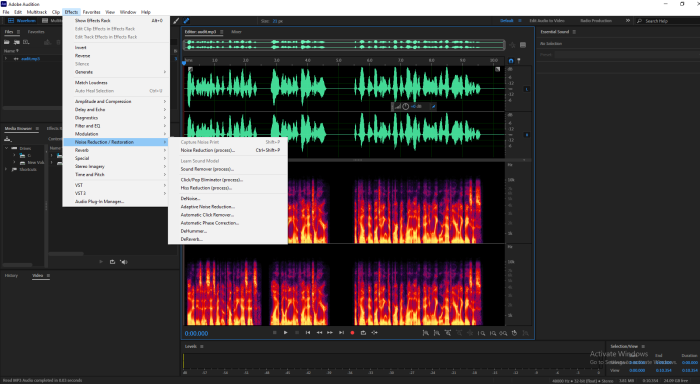The height and width of the screenshot is (384, 700).
Task: Open the Generate submenu
Action: click(116, 72)
